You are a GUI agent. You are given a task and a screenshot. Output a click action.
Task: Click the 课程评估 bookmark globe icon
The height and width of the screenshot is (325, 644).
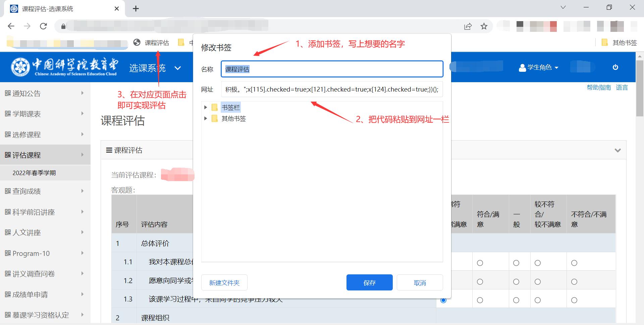137,43
